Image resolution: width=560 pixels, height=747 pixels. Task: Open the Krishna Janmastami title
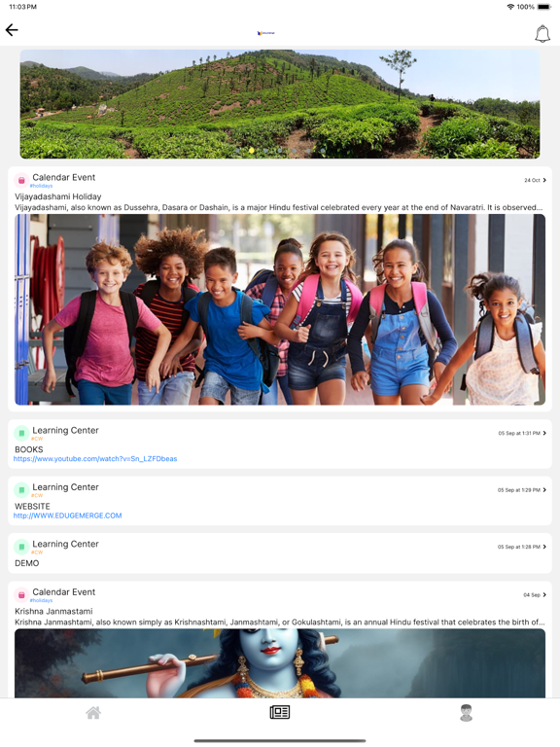[53, 611]
